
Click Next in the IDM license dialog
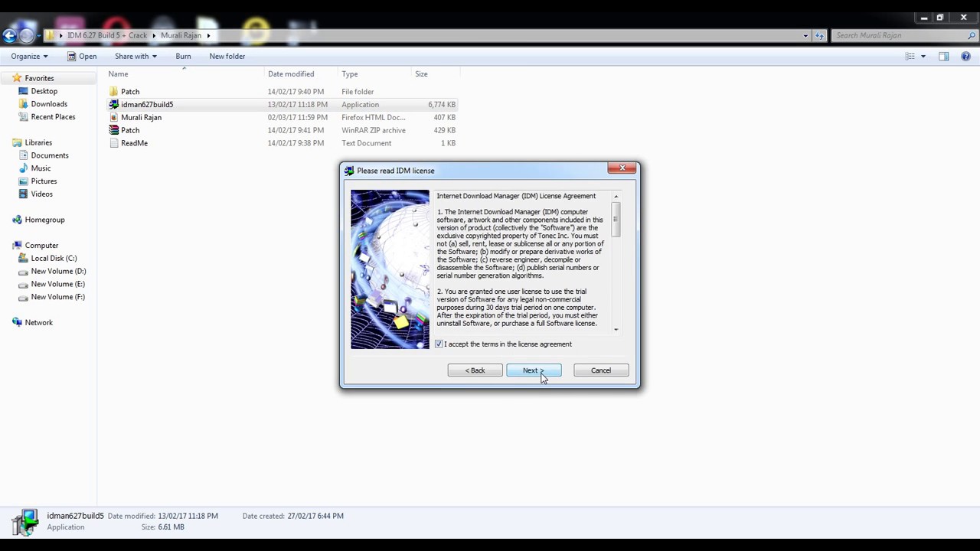(x=534, y=370)
